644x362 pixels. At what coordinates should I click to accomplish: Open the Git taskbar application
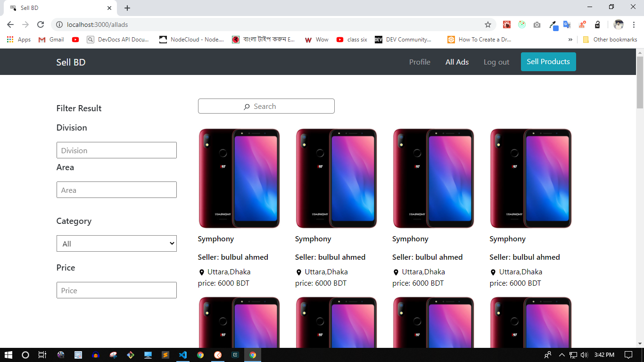coord(131,355)
